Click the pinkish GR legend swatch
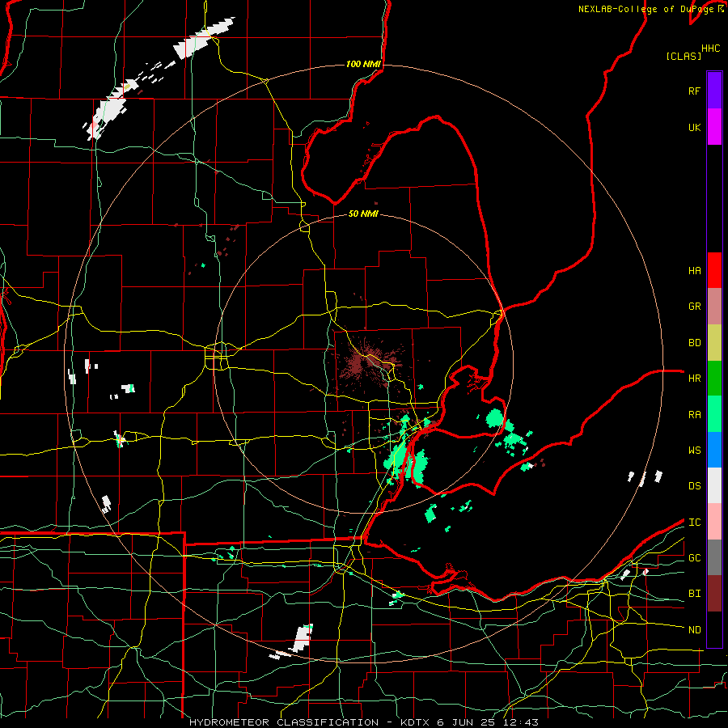The height and width of the screenshot is (728, 728). pyautogui.click(x=714, y=306)
